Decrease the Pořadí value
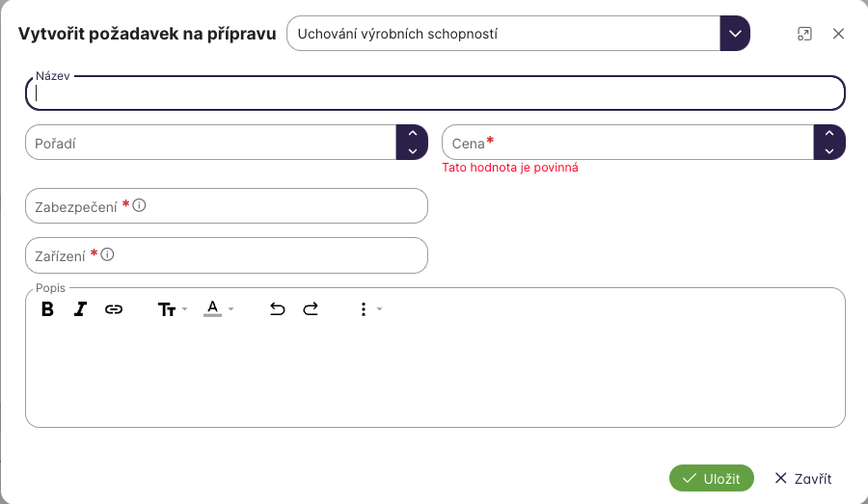Viewport: 868px width, 504px height. coord(412,151)
